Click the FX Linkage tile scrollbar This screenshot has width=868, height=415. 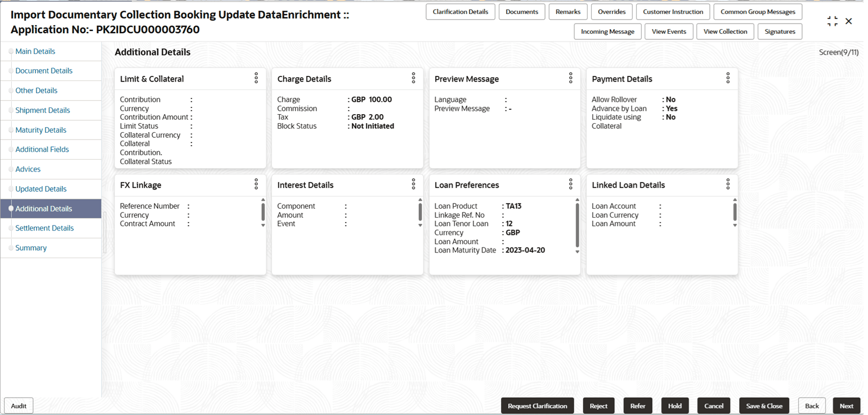[x=263, y=212]
